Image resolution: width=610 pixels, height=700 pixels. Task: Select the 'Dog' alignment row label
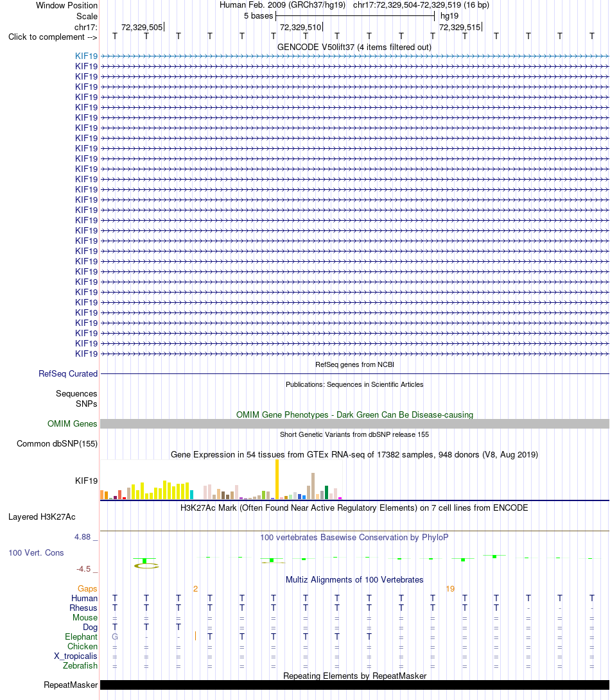point(91,627)
